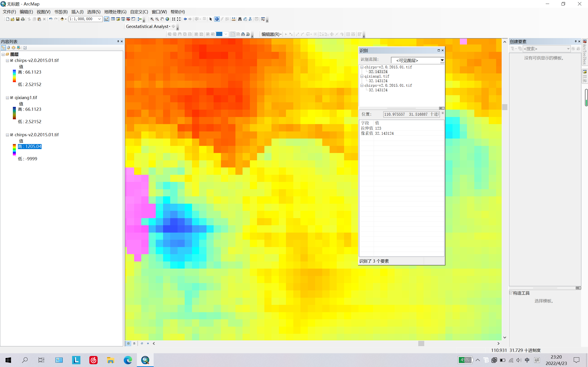Click the Full Extent globe icon
This screenshot has width=588, height=367.
click(x=167, y=19)
